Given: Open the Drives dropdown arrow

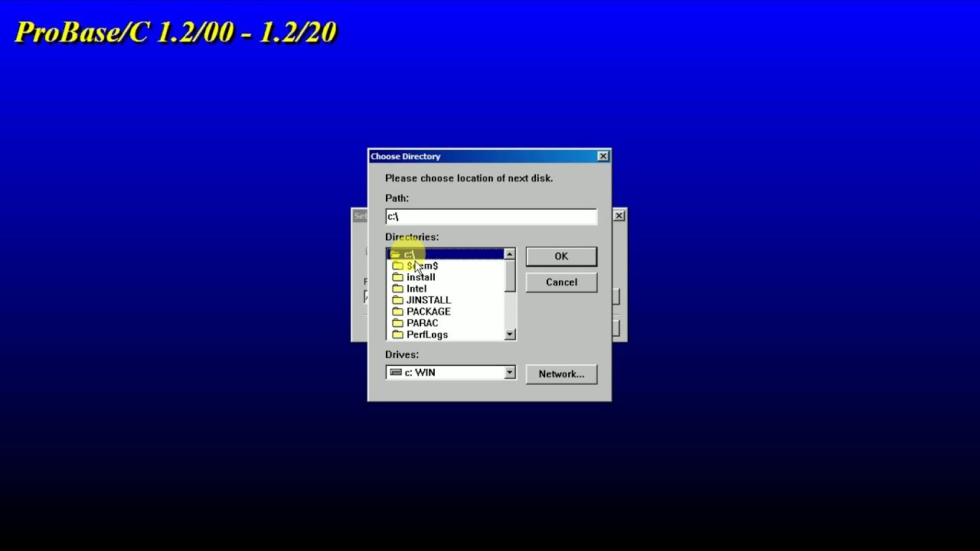Looking at the screenshot, I should tap(509, 373).
